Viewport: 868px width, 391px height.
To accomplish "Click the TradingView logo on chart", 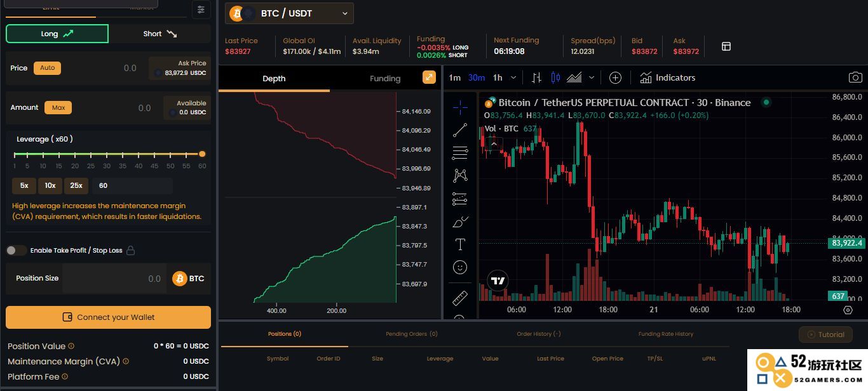I will [x=498, y=281].
